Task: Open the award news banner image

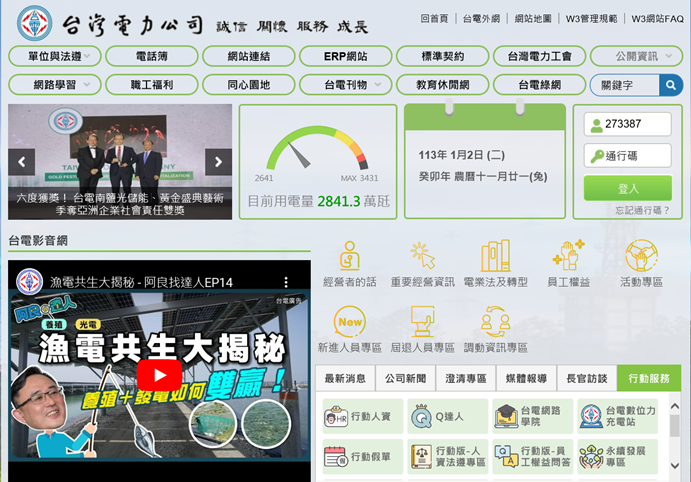Action: click(120, 162)
